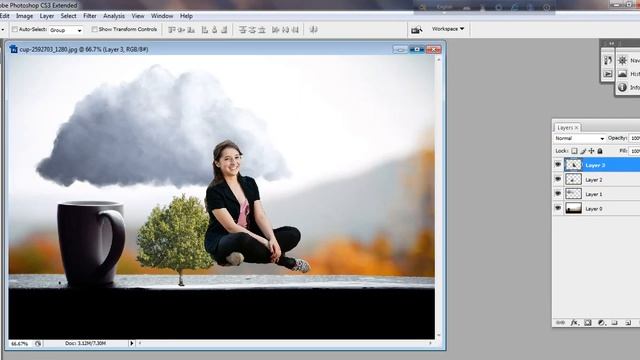Open the Navigator panel icon

pos(622,60)
